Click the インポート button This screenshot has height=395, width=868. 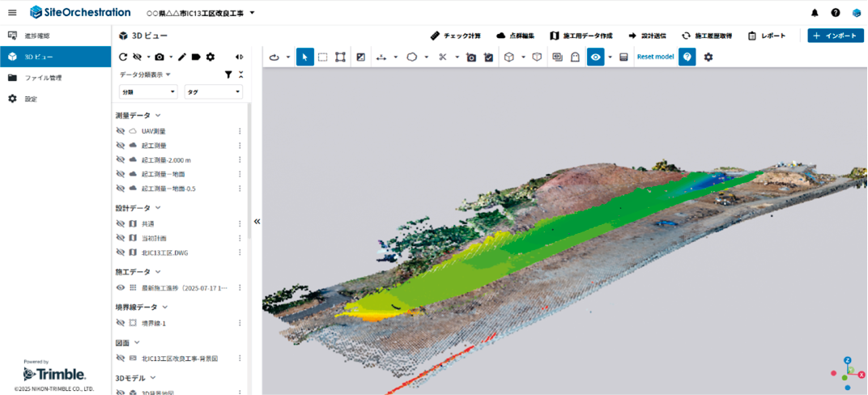point(834,36)
